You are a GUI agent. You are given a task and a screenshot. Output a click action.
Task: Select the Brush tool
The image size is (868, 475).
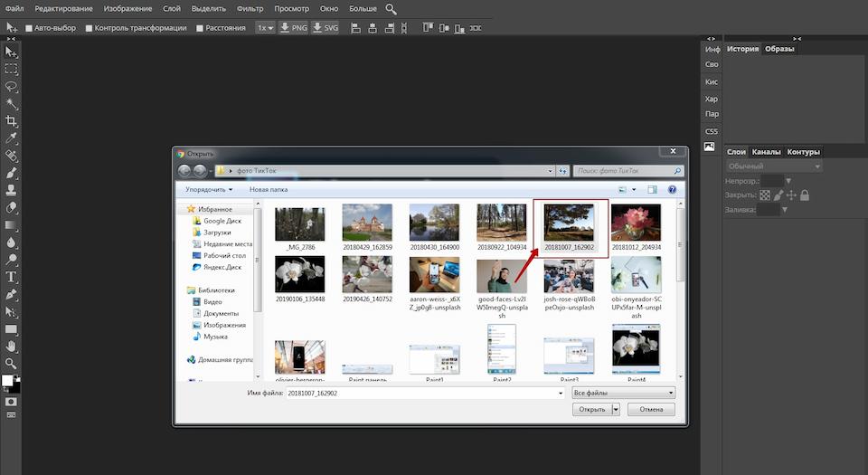(11, 173)
